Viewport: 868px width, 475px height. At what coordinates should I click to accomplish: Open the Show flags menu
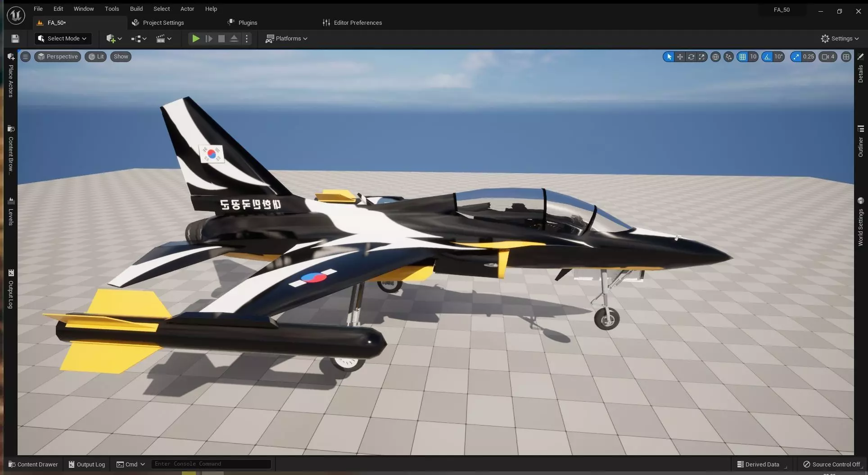[121, 57]
